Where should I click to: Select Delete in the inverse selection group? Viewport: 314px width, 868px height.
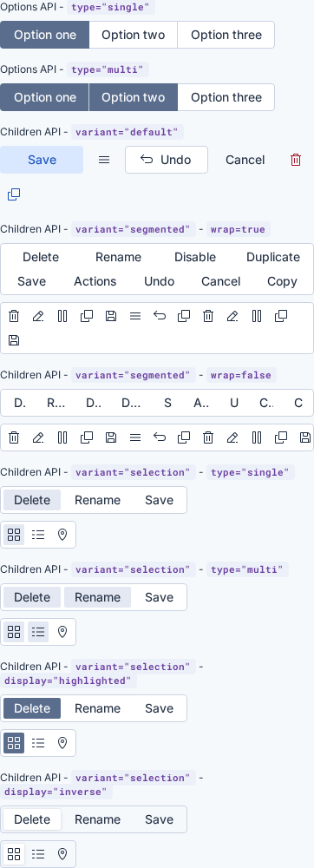[32, 820]
